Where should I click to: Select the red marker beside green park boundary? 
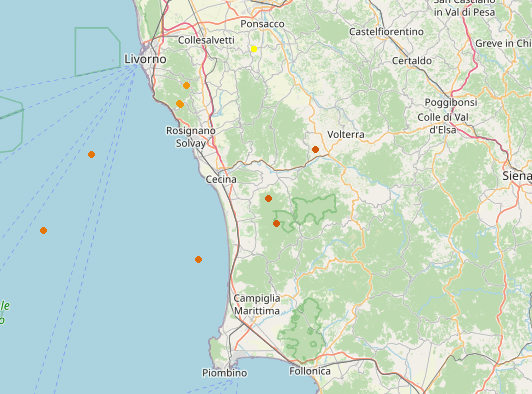(276, 224)
